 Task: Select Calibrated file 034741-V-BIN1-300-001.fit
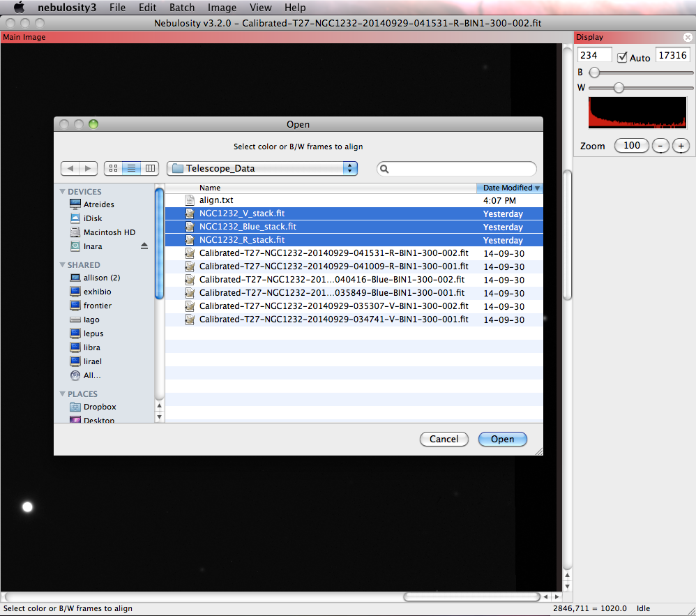tap(354, 320)
